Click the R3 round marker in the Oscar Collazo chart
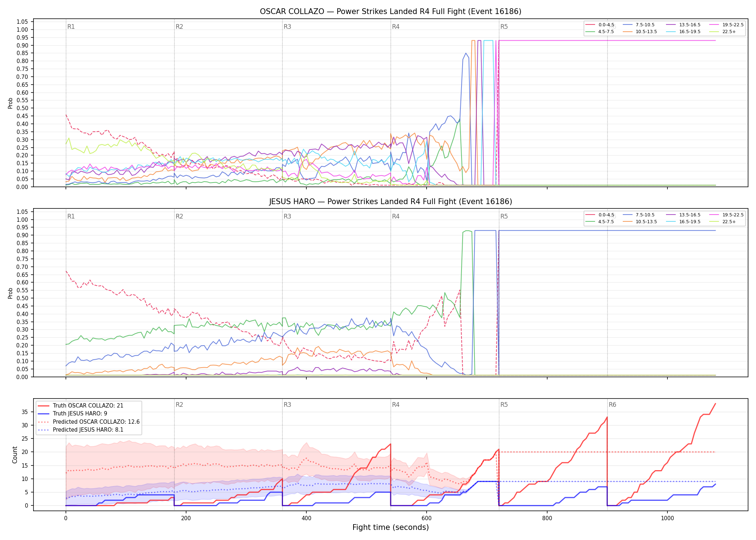This screenshot has width=756, height=540. 287,27
